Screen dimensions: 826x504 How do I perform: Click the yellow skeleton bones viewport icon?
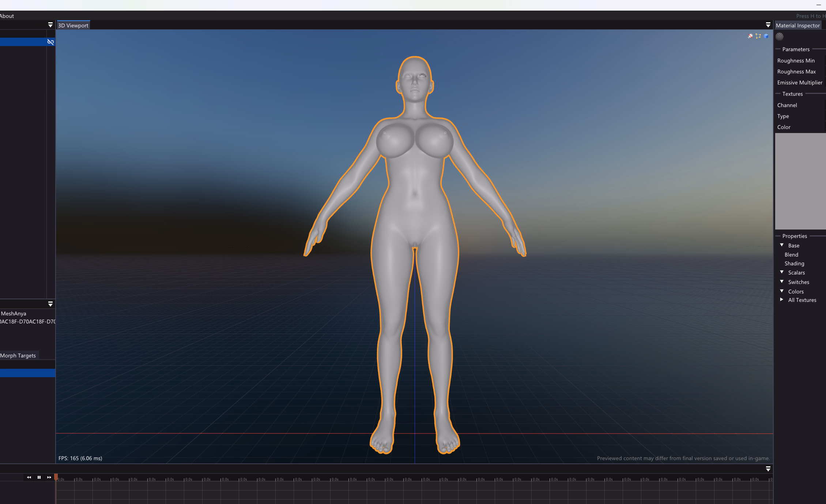(758, 36)
